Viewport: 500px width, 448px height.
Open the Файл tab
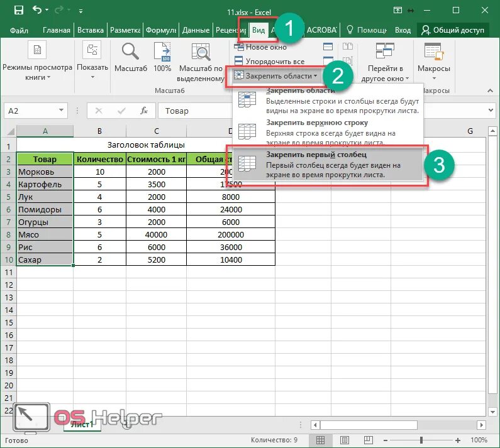coord(19,30)
